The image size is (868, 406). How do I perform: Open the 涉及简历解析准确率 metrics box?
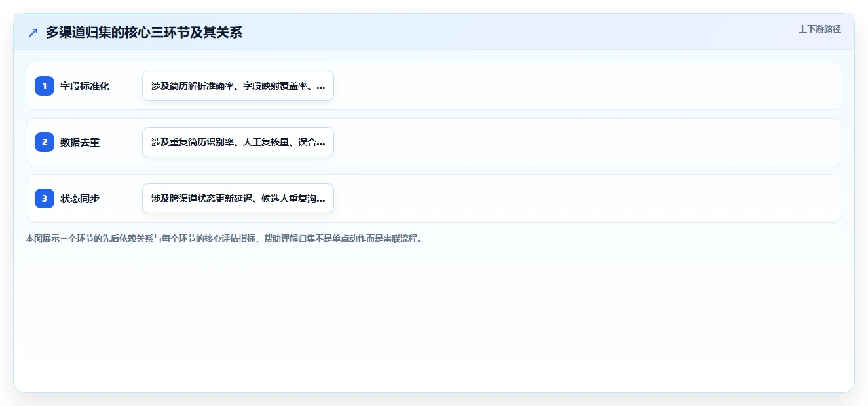pos(238,86)
